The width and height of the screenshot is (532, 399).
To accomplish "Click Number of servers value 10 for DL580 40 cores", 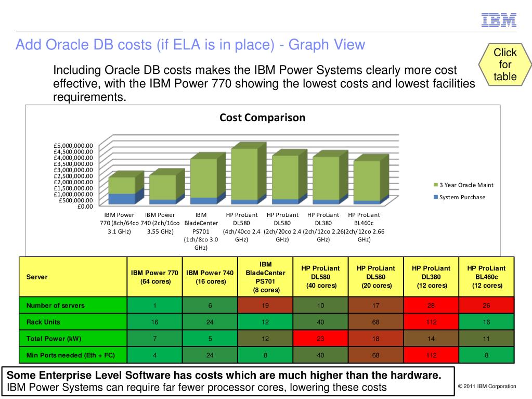I will [x=321, y=305].
